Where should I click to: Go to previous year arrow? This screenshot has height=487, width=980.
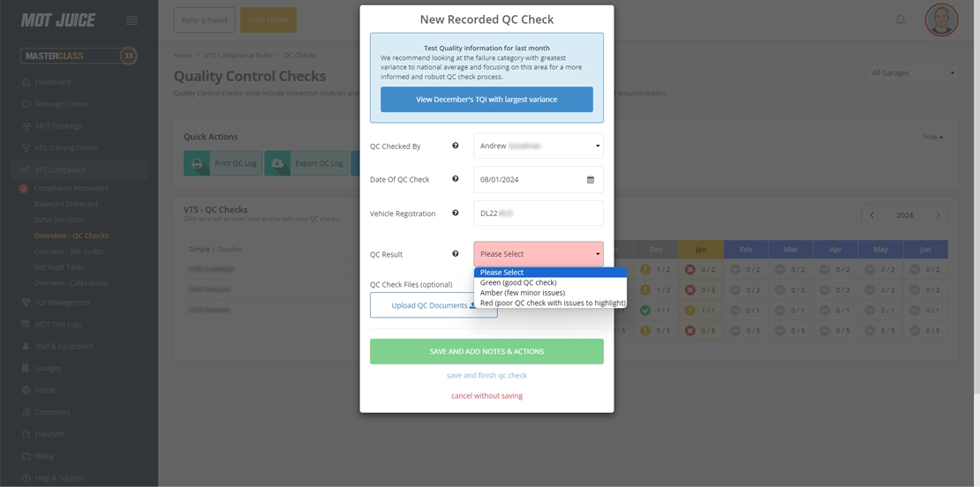pos(872,214)
